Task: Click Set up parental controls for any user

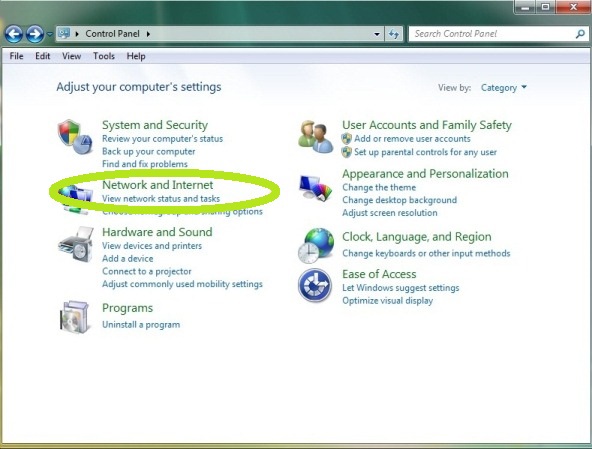Action: (425, 152)
